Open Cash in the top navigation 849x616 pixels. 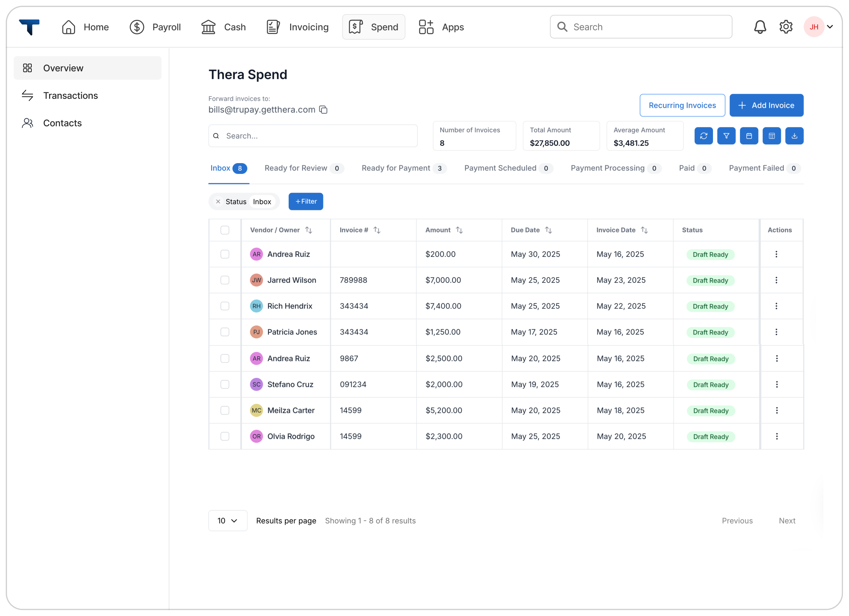click(223, 27)
